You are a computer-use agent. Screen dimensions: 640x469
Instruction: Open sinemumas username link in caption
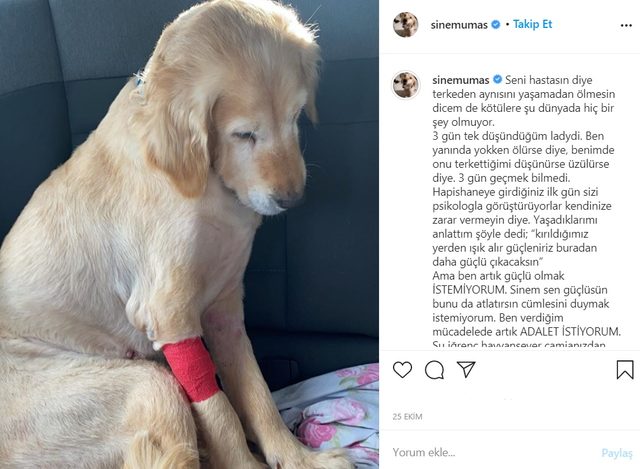461,80
